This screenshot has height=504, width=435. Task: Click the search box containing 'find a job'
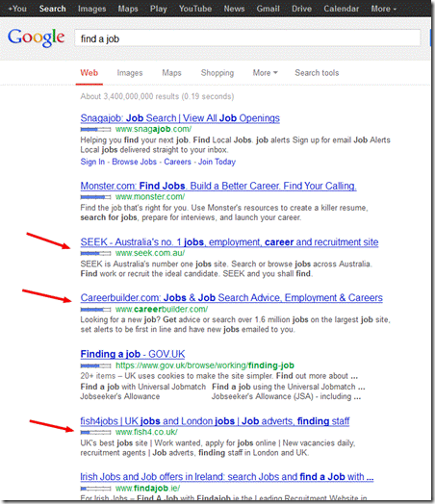(x=247, y=38)
